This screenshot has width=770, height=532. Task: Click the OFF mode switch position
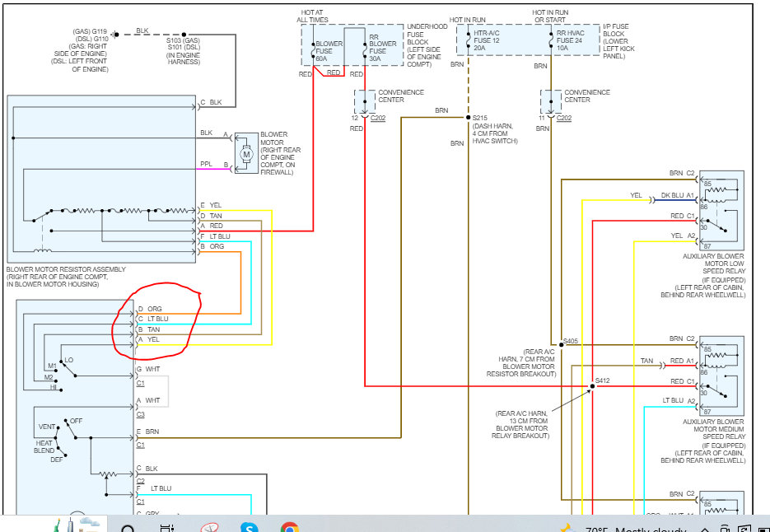point(76,422)
